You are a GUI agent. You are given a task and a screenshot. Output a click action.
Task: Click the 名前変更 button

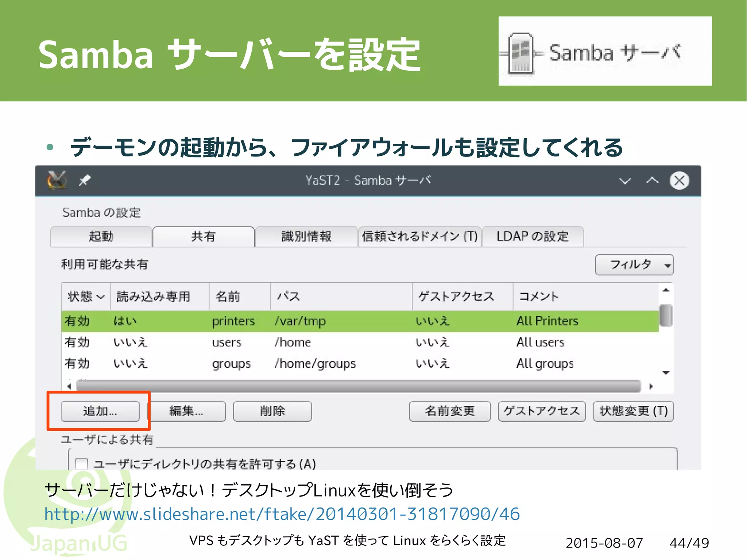[450, 411]
